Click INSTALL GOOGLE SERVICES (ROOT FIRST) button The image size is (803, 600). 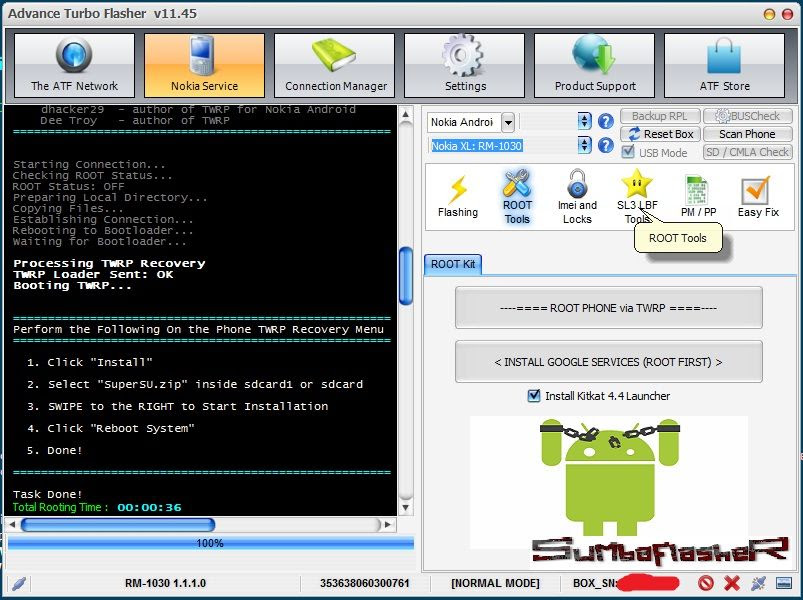coord(608,362)
